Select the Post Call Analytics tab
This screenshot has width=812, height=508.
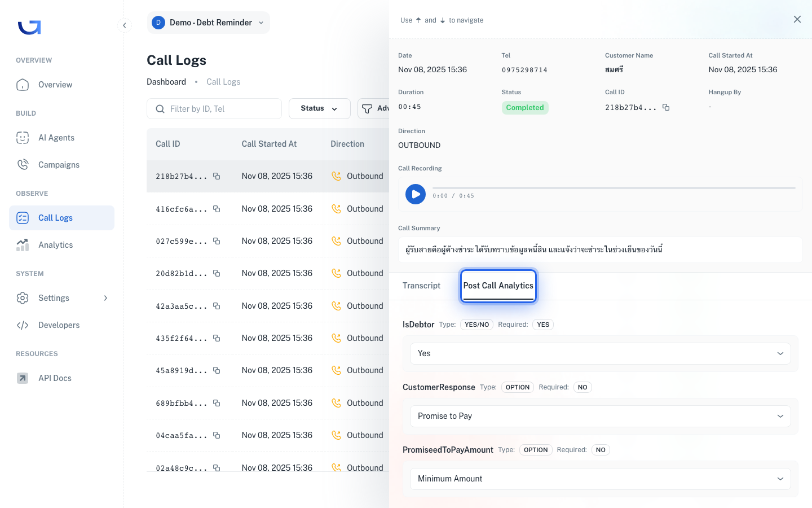click(x=498, y=286)
